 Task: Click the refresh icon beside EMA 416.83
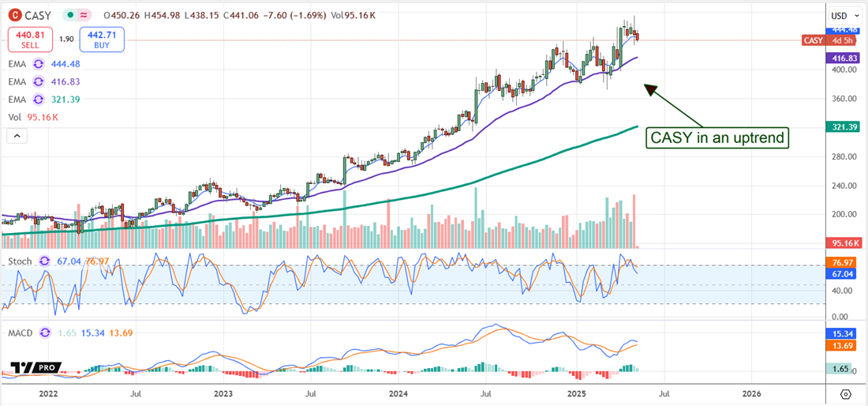point(38,82)
